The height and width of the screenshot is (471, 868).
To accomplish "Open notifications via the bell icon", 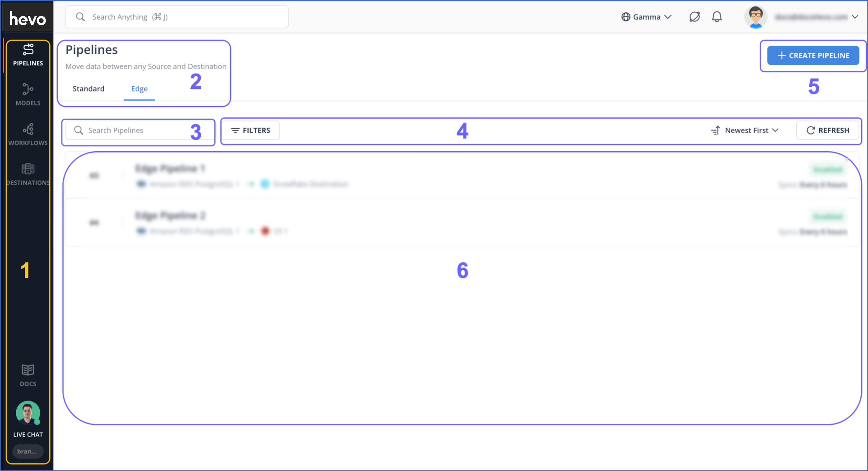I will pos(717,17).
